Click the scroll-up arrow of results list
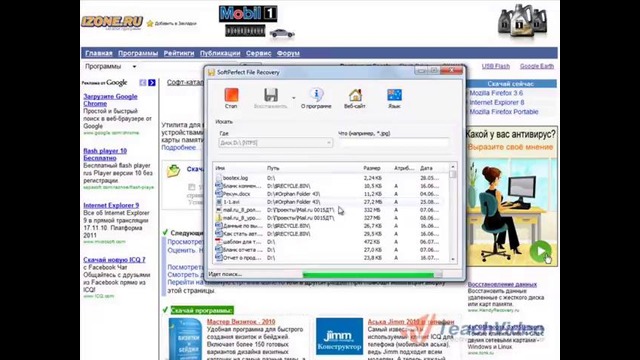 (x=452, y=167)
